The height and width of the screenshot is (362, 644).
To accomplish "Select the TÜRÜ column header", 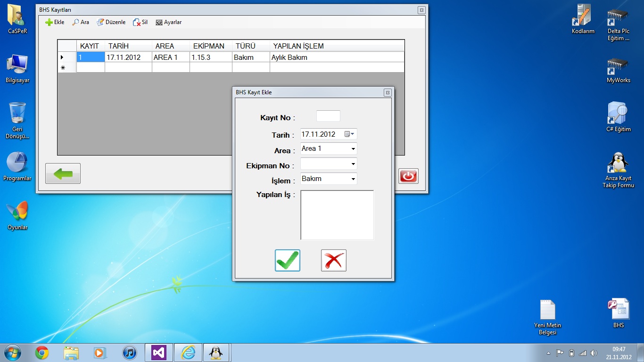I will tap(251, 46).
